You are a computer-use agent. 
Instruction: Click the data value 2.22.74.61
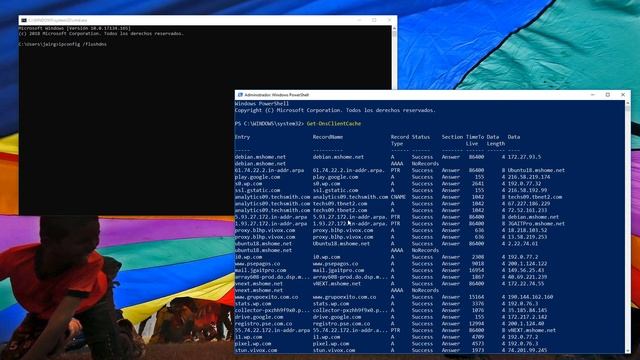(523, 244)
